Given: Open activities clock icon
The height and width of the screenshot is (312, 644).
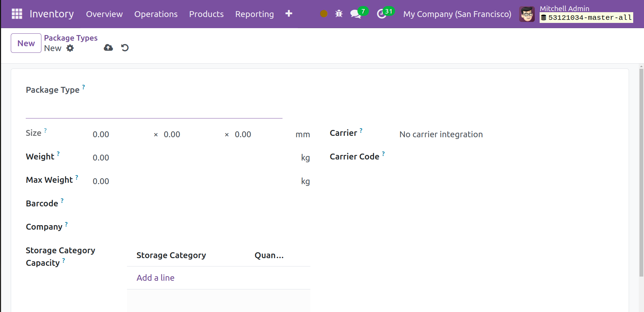Looking at the screenshot, I should click(382, 14).
